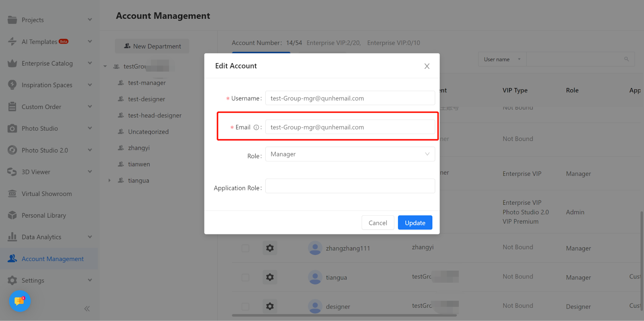The width and height of the screenshot is (644, 321).
Task: Select the tiangua row checkbox
Action: coord(245,277)
